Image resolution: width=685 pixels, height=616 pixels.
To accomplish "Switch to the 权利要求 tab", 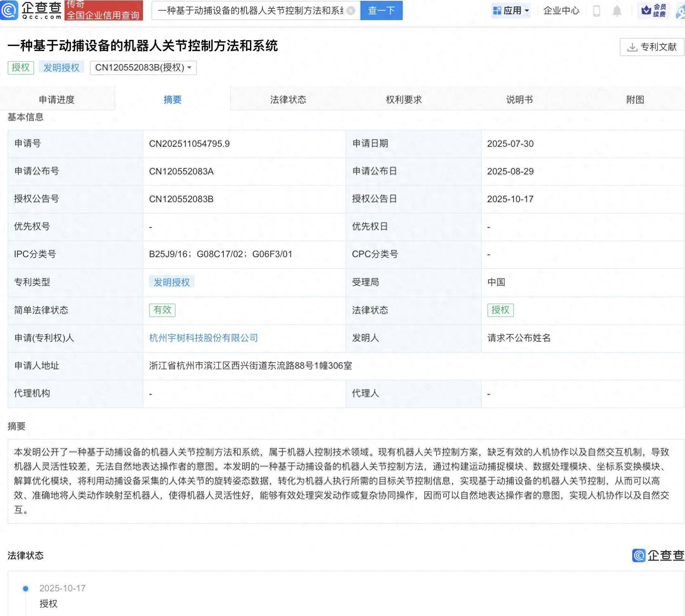I will pyautogui.click(x=403, y=99).
